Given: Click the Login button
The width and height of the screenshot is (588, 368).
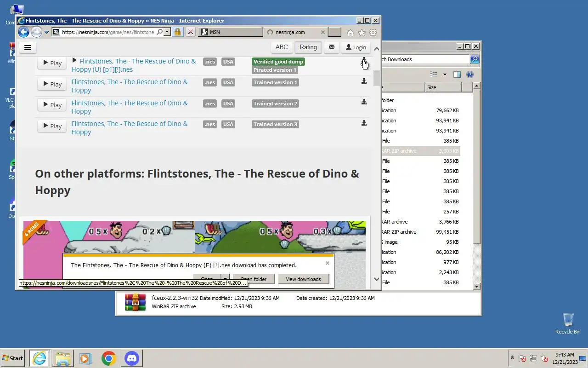Looking at the screenshot, I should (356, 47).
